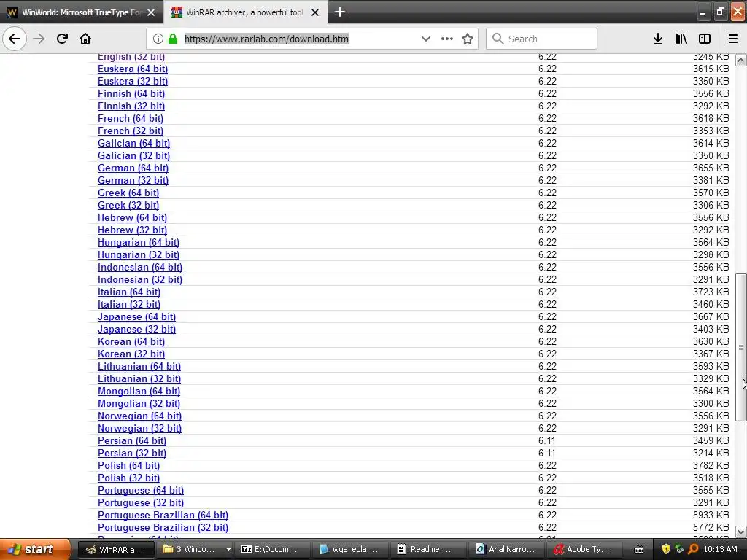747x560 pixels.
Task: Select Greek (32 bit) download link
Action: pos(128,205)
